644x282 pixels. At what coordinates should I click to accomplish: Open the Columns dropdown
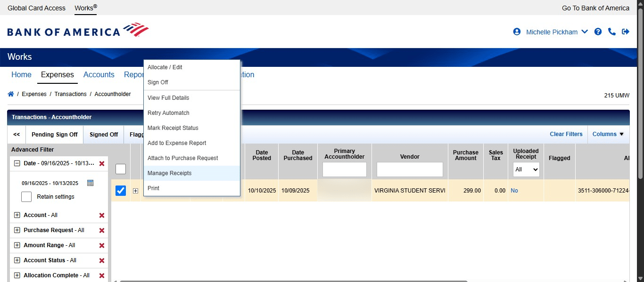click(608, 134)
